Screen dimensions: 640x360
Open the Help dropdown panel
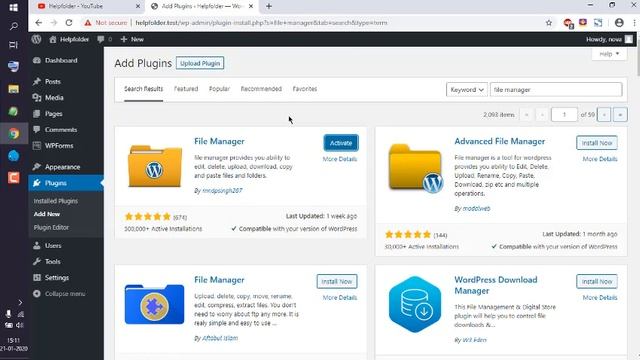(x=609, y=54)
